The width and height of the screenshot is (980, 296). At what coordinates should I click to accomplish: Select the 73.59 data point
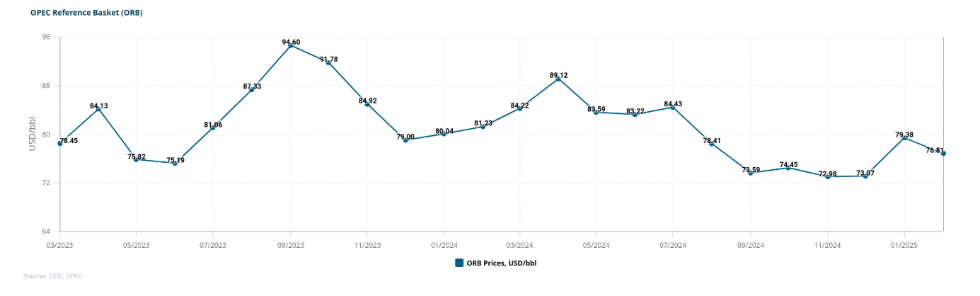(x=750, y=173)
